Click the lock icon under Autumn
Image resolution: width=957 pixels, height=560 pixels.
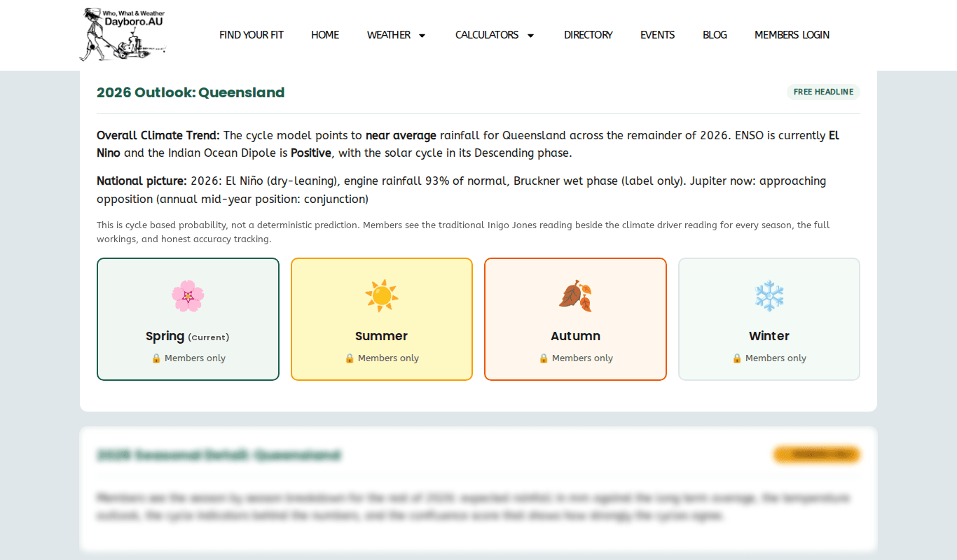coord(544,358)
